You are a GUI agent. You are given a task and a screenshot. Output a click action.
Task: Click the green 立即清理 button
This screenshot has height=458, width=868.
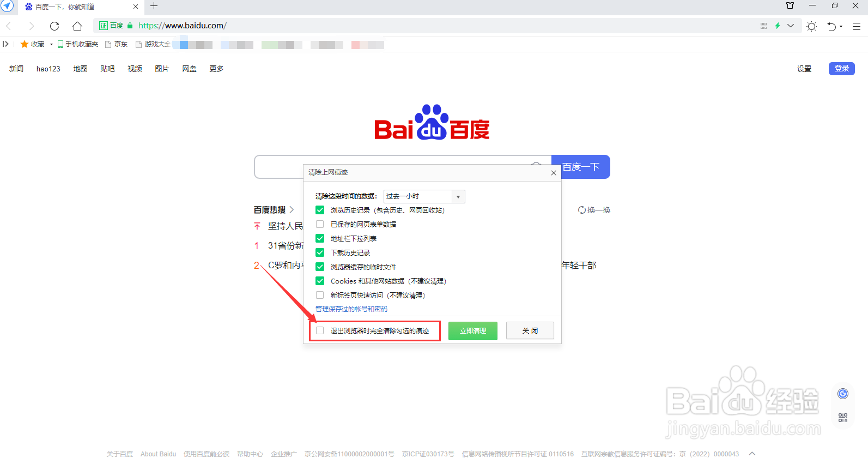[473, 331]
